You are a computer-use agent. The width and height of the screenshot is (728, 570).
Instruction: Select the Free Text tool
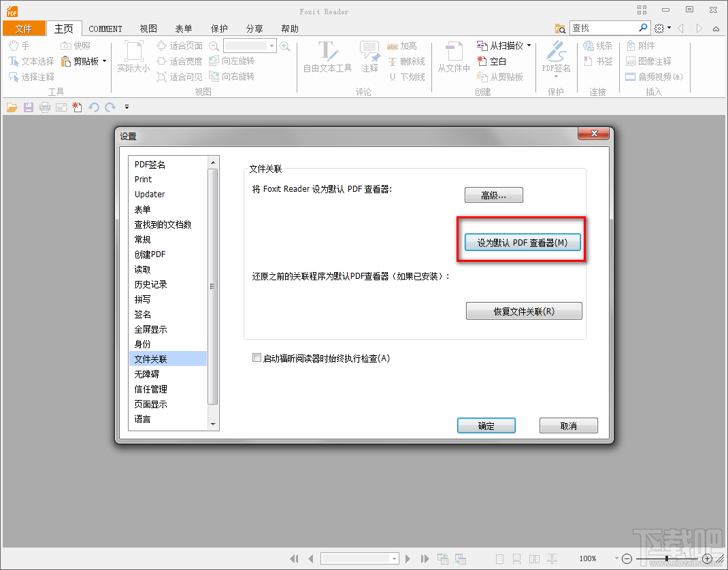coord(327,58)
